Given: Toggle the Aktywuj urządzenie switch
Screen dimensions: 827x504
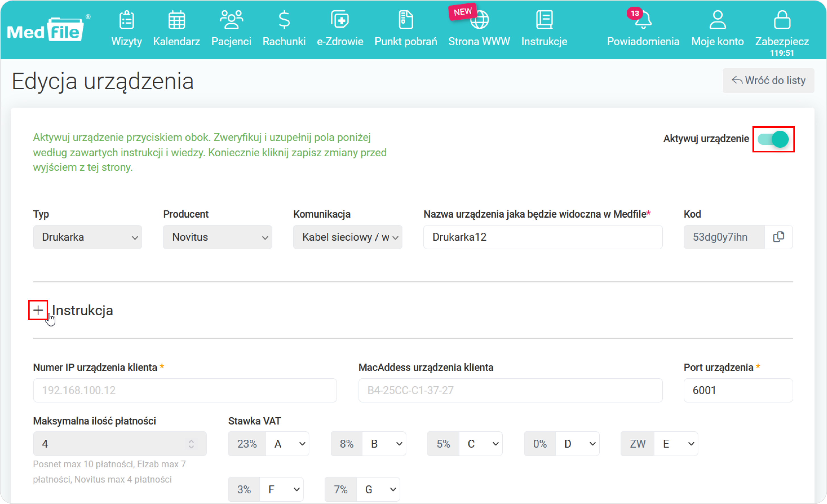Looking at the screenshot, I should tap(773, 139).
